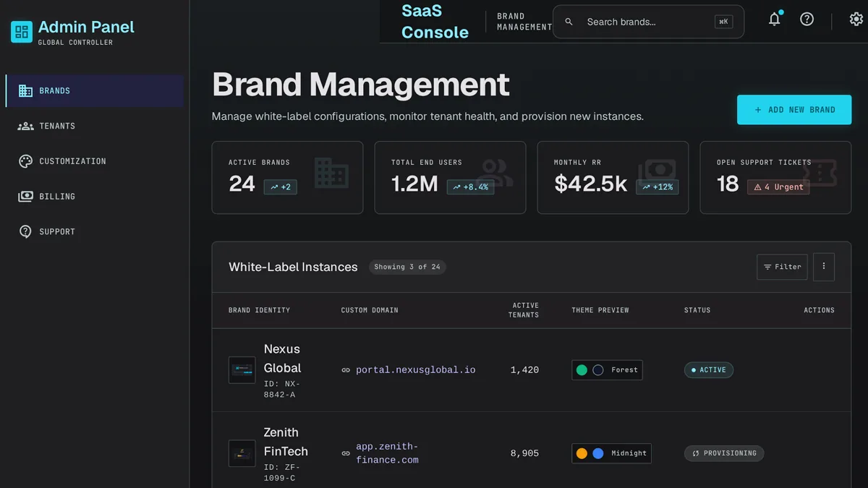
Task: Click the Customization palette icon in sidebar
Action: 25,161
